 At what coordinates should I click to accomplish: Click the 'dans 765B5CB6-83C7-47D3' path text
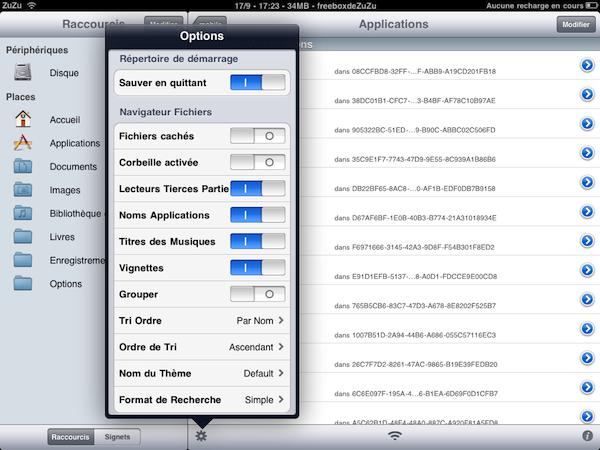[x=415, y=306]
